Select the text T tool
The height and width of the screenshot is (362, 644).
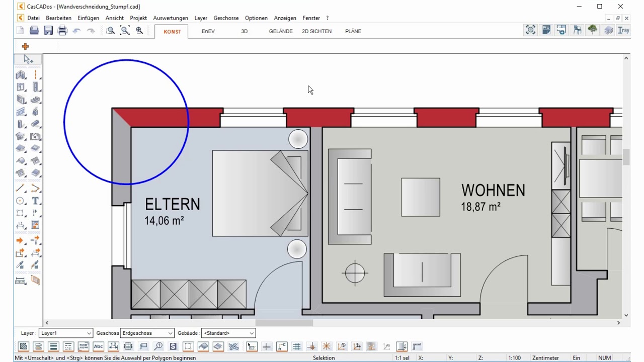point(35,201)
